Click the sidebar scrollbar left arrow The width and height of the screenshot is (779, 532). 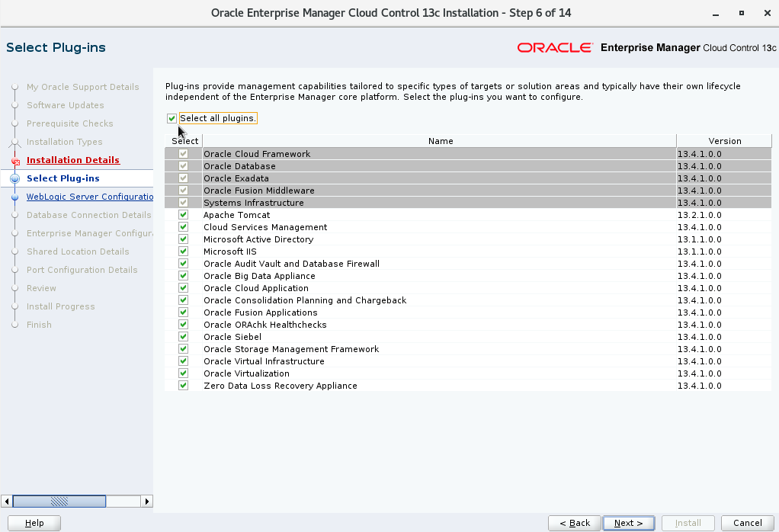pyautogui.click(x=6, y=502)
